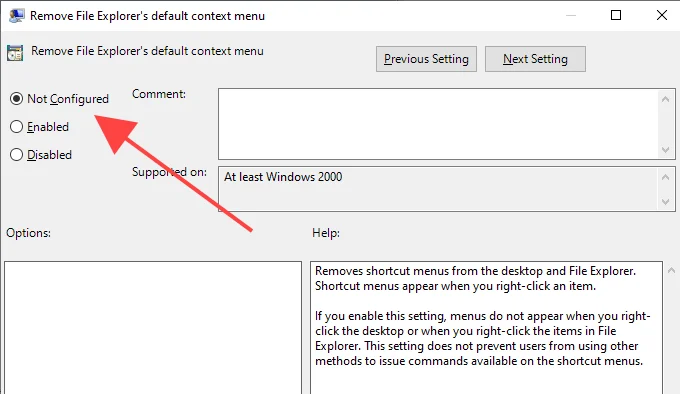
Task: Click the 'Help:' label
Action: (x=326, y=233)
